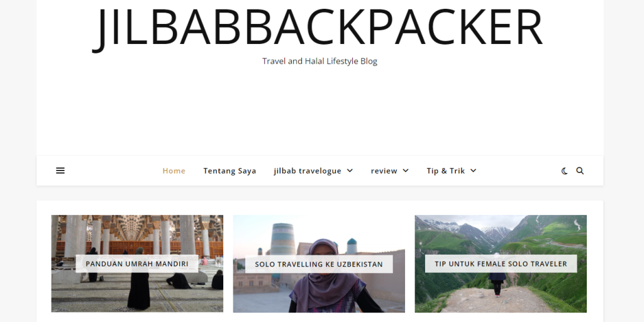Screen dimensions: 644x322
Task: Open the hamburger sidebar menu icon
Action: [x=60, y=170]
